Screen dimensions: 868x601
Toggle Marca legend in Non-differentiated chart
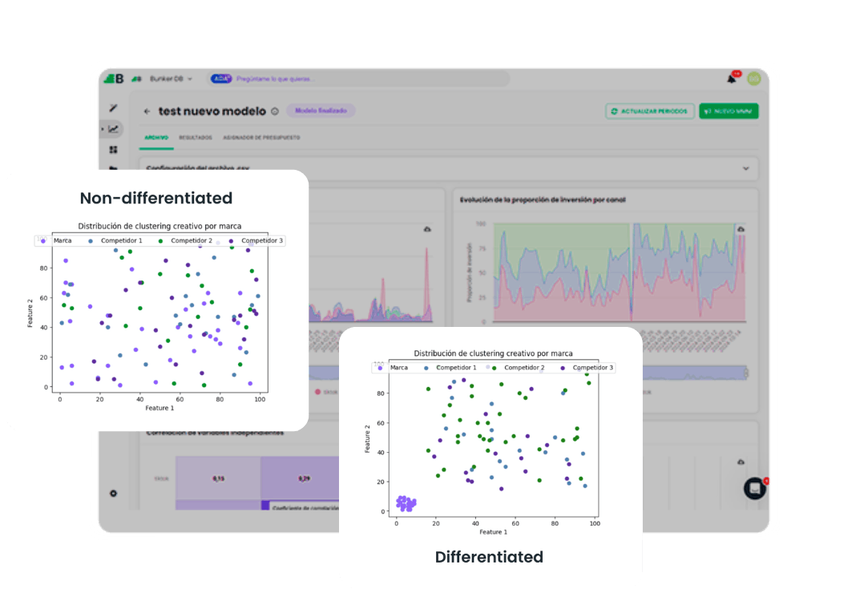click(57, 240)
